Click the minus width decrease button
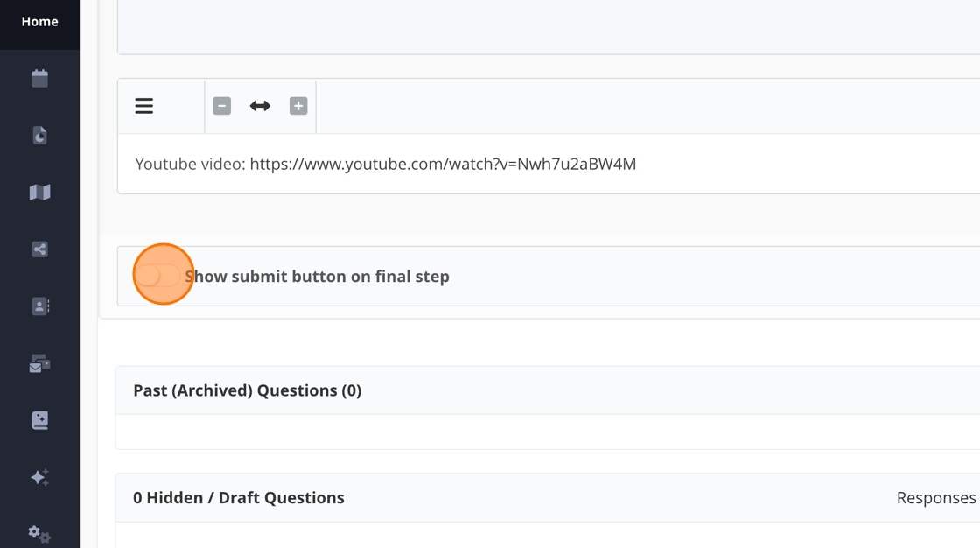 [x=222, y=106]
